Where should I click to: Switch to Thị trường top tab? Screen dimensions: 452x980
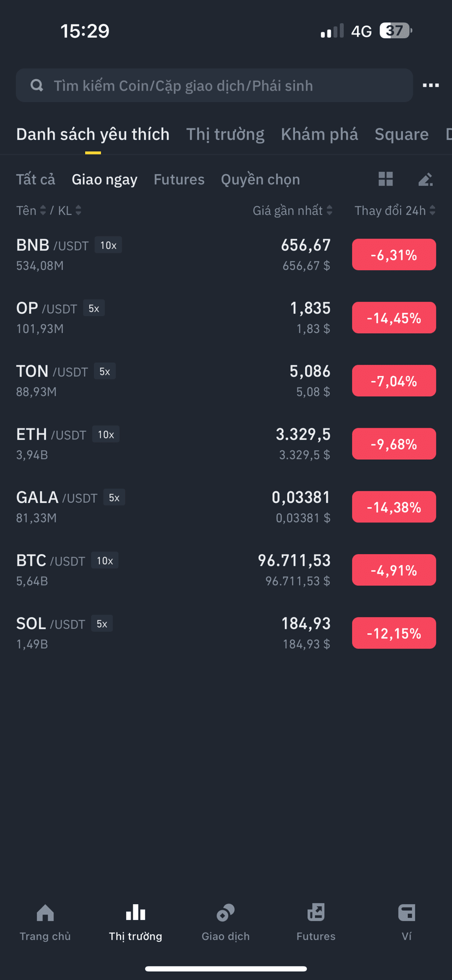pyautogui.click(x=225, y=134)
